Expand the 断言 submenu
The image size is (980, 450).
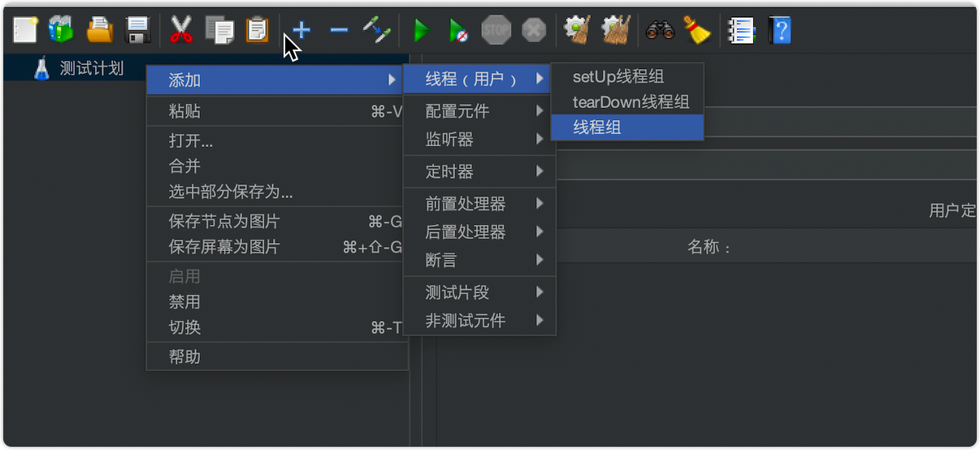coord(479,260)
